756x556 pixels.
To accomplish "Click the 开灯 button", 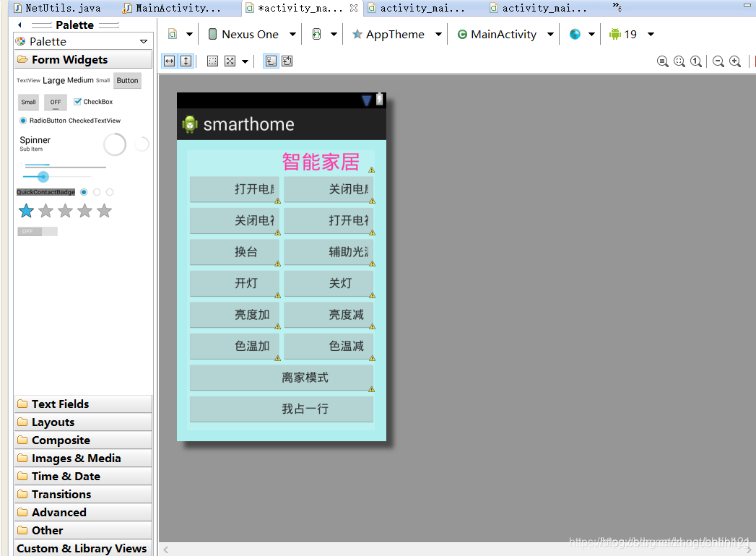I will point(235,284).
